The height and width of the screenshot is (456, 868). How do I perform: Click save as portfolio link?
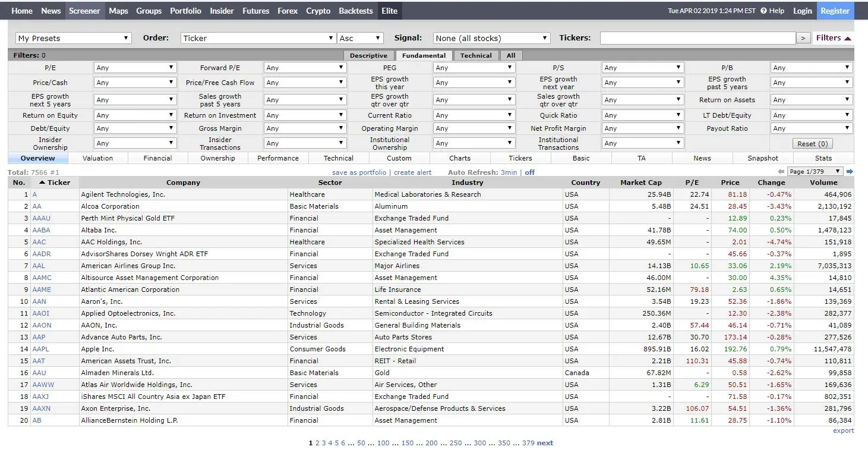click(359, 172)
